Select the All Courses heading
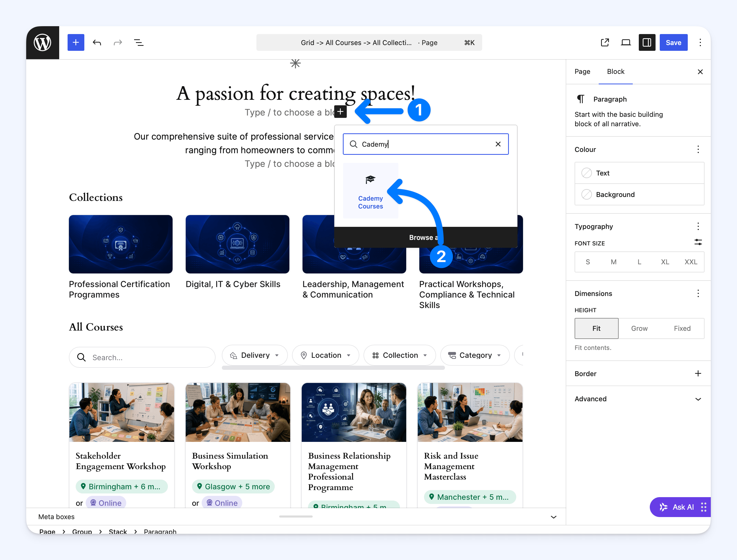737x560 pixels. 96,327
